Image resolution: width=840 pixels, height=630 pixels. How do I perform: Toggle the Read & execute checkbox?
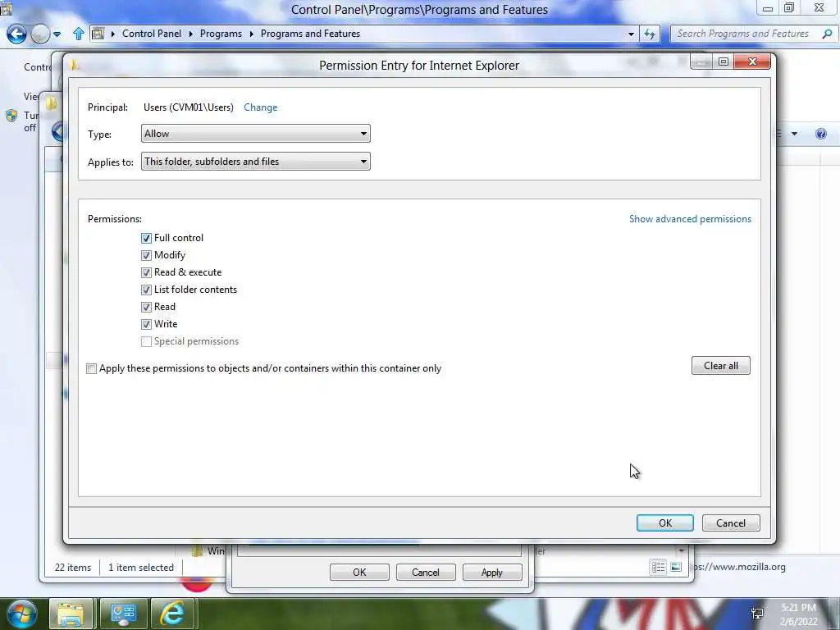(x=146, y=272)
